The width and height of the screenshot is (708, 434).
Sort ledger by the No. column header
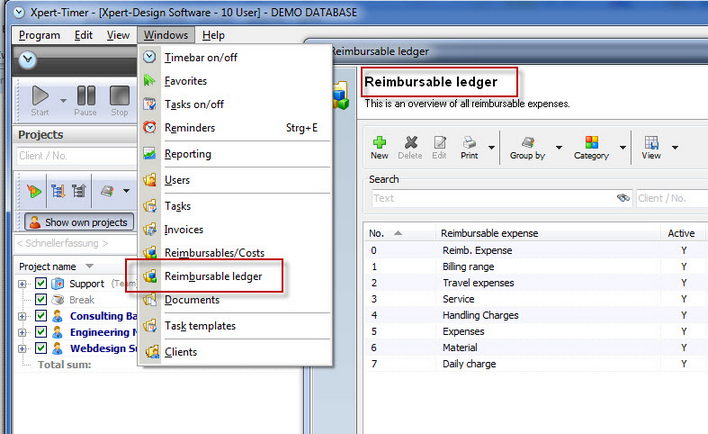pos(400,233)
